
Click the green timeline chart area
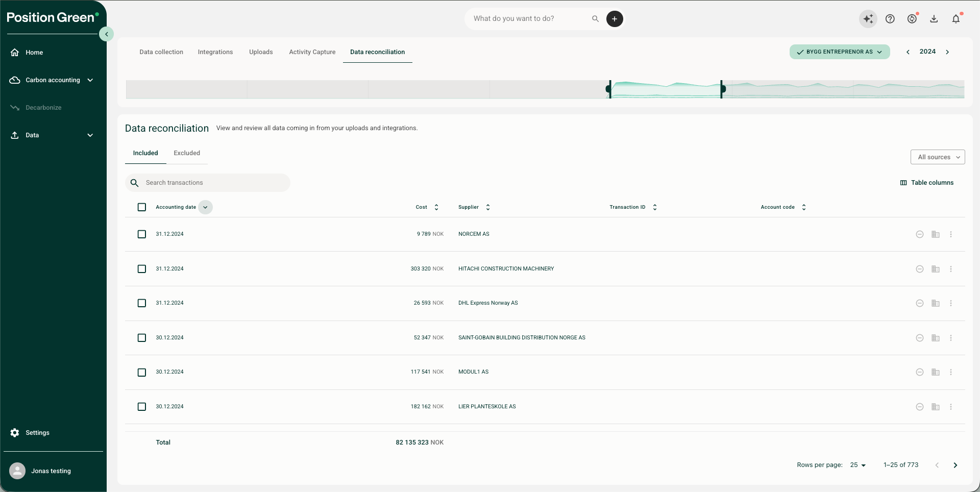[666, 89]
